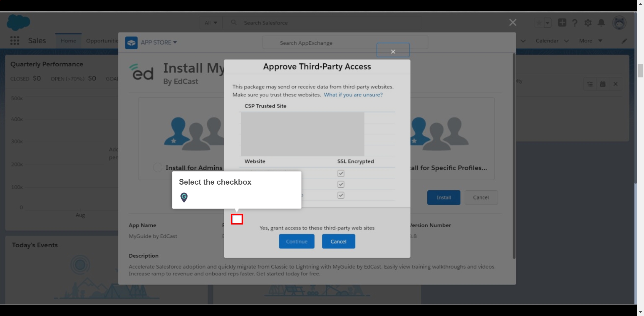
Task: Click the blue Install button
Action: point(443,197)
